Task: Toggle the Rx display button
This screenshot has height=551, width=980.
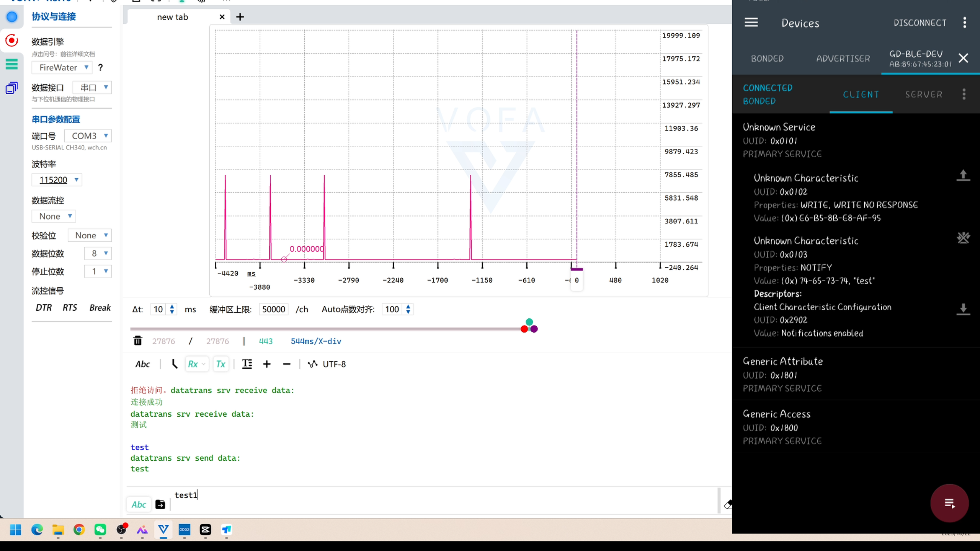Action: click(193, 364)
